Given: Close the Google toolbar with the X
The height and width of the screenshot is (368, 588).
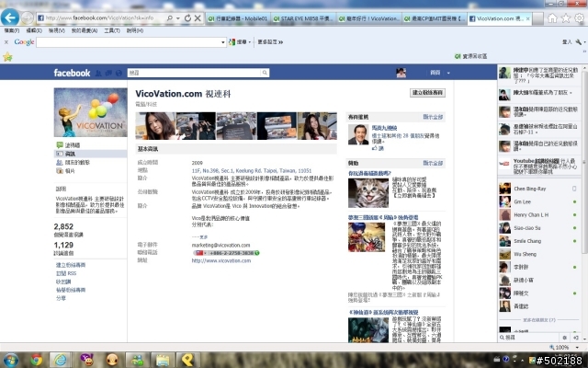Looking at the screenshot, I should [x=6, y=42].
